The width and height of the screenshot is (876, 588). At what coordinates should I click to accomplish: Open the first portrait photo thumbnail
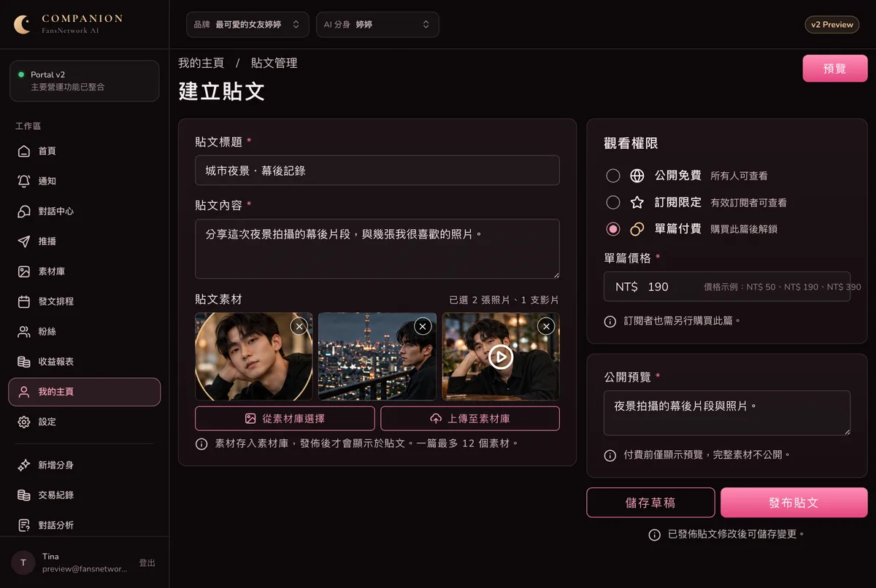(254, 357)
